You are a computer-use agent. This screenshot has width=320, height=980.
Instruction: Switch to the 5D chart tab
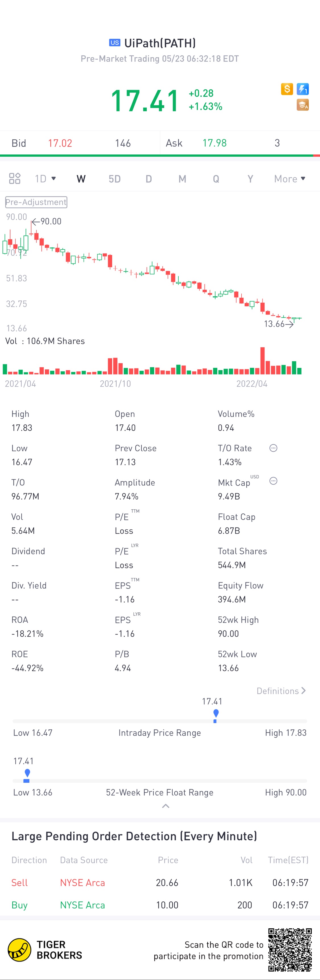coord(115,179)
